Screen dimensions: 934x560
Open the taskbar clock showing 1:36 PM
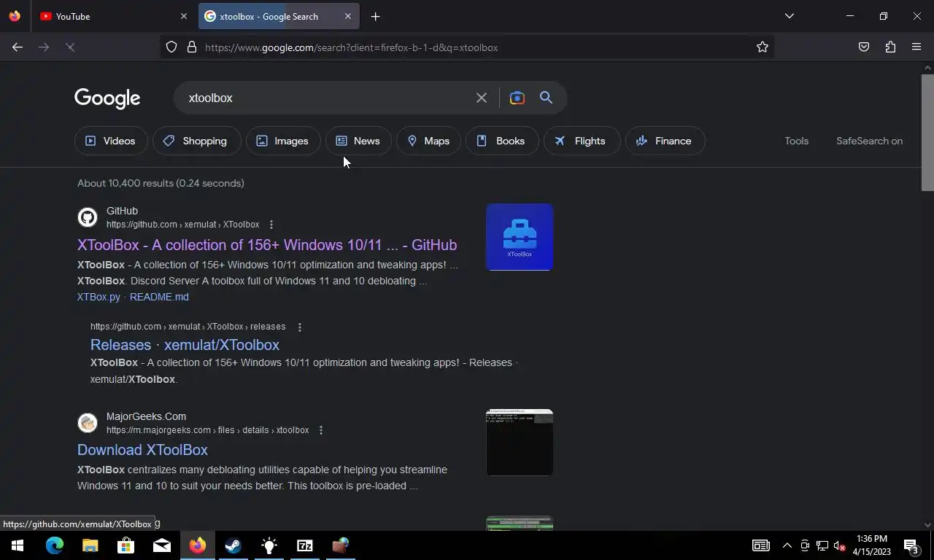coord(872,545)
